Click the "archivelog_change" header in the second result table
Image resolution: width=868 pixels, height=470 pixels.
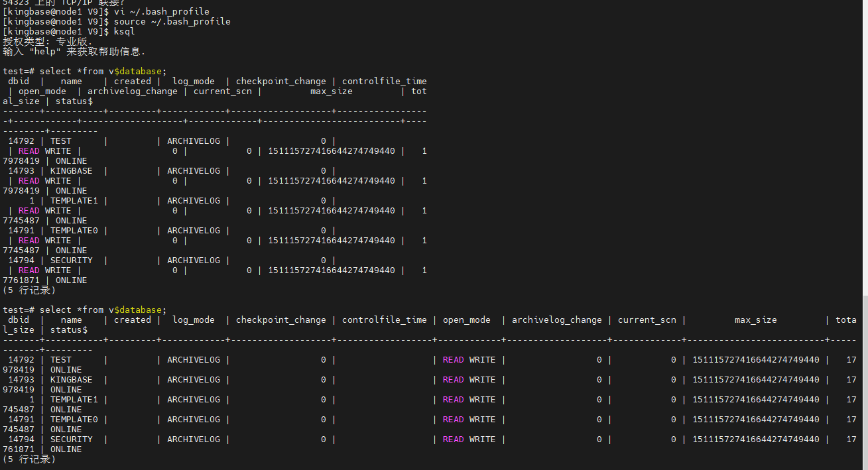(556, 320)
